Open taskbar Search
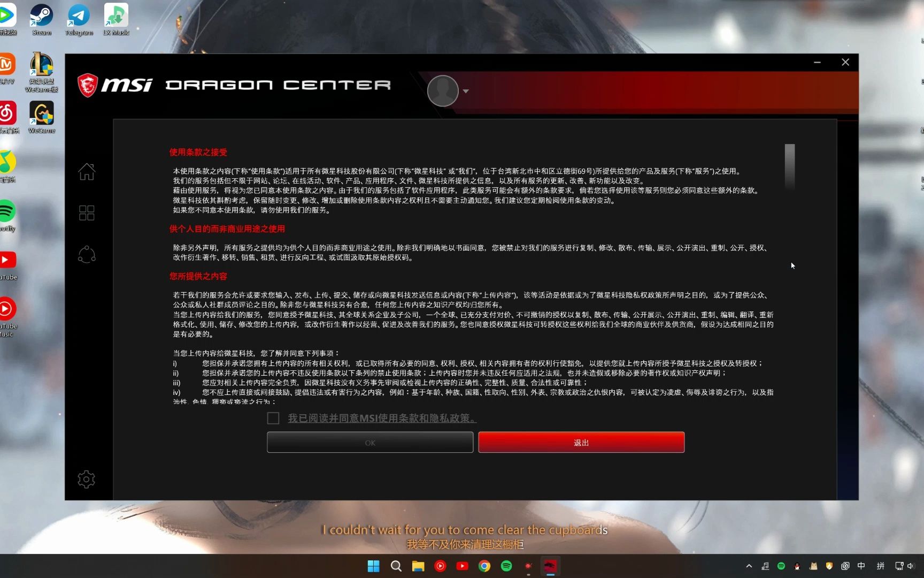The height and width of the screenshot is (578, 924). pyautogui.click(x=396, y=566)
